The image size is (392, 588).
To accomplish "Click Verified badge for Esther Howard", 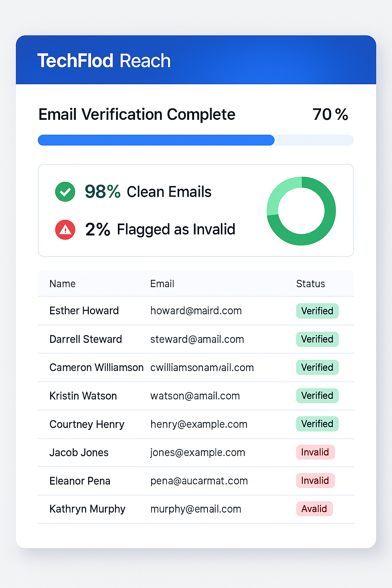I will coord(317,311).
